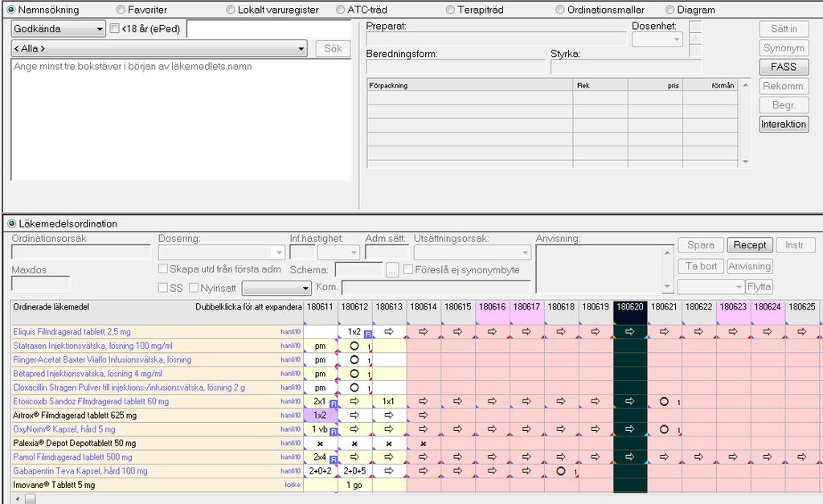
Task: Click the Anvisning box scroll down arrow
Action: tap(667, 286)
